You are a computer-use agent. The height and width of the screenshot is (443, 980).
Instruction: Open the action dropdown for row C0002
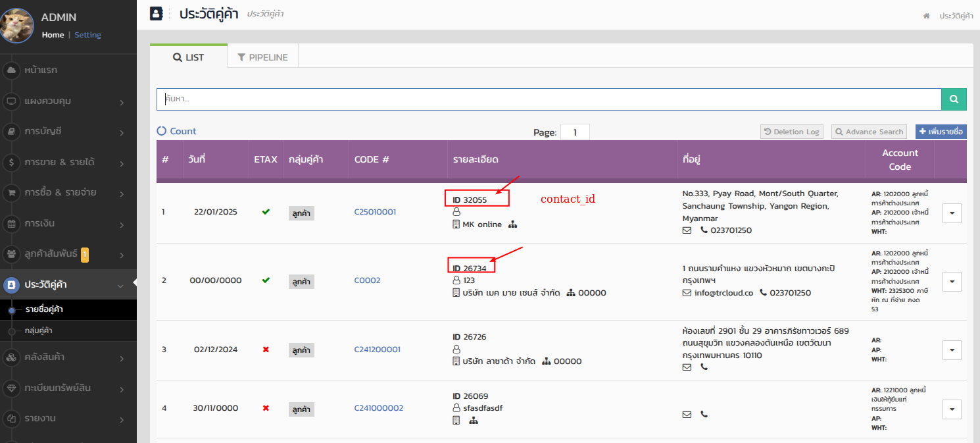[x=952, y=281]
